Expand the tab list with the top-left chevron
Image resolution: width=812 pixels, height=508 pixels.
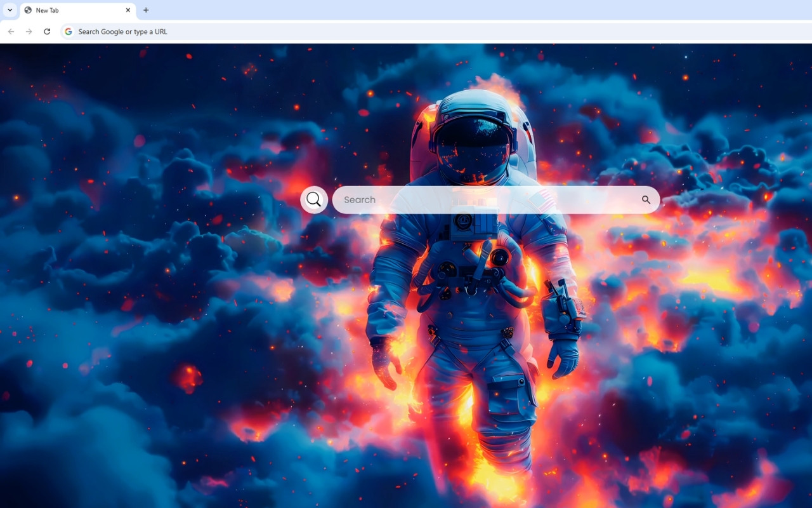click(9, 10)
